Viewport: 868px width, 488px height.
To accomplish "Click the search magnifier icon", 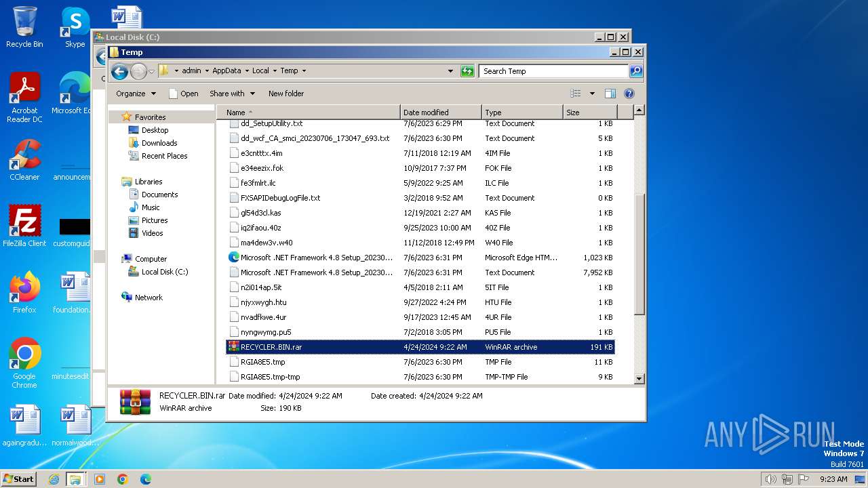I will (x=635, y=70).
